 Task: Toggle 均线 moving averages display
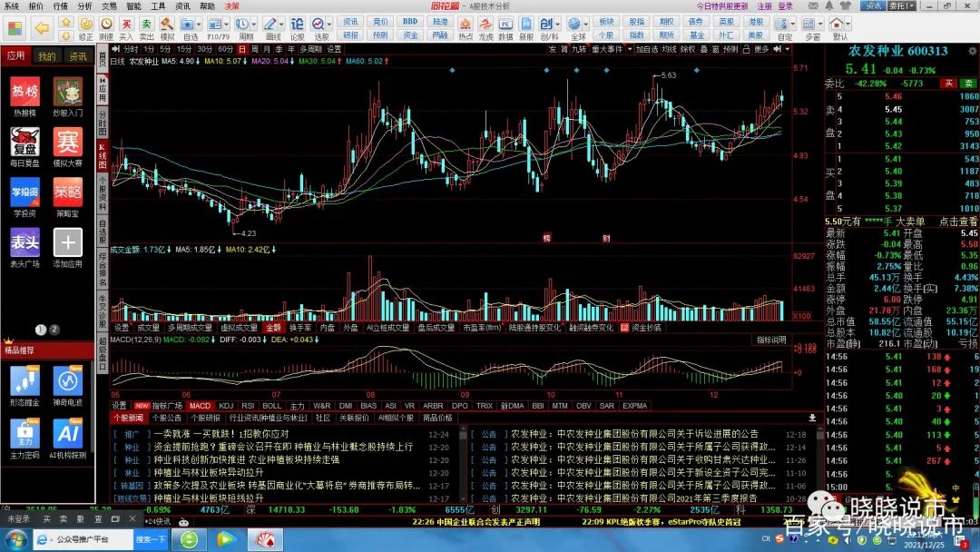670,49
